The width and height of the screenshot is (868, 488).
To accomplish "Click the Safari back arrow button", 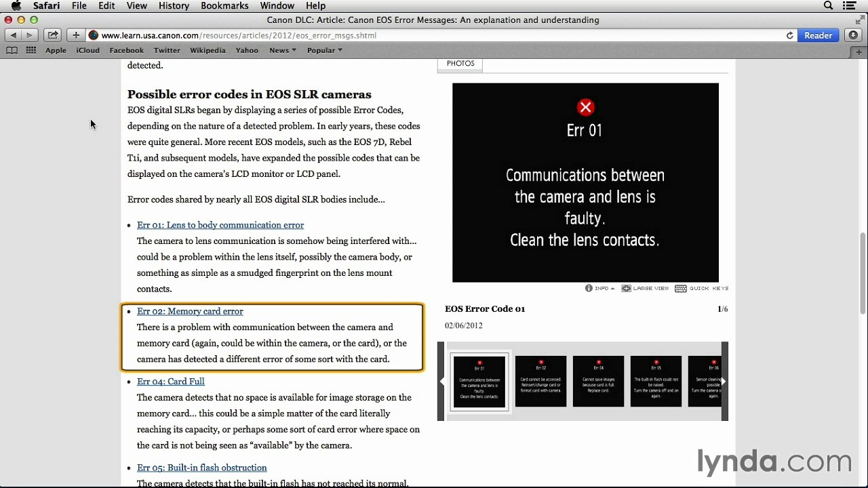I will (13, 35).
